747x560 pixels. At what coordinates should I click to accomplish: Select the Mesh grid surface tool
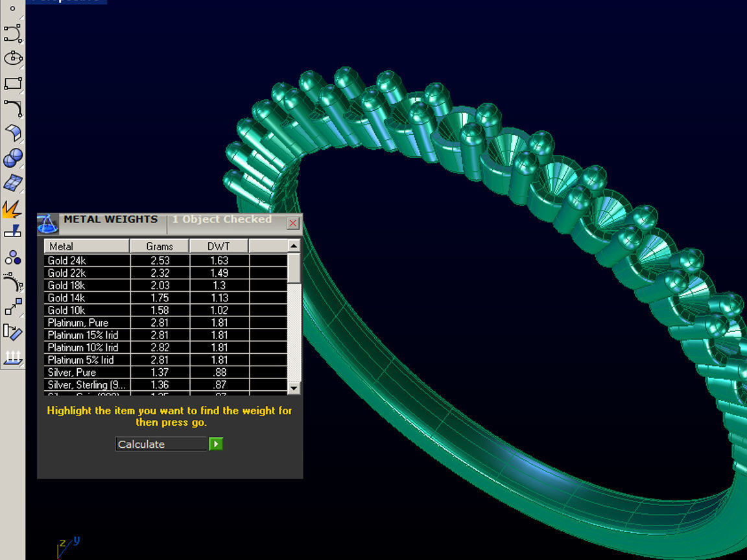(x=13, y=183)
